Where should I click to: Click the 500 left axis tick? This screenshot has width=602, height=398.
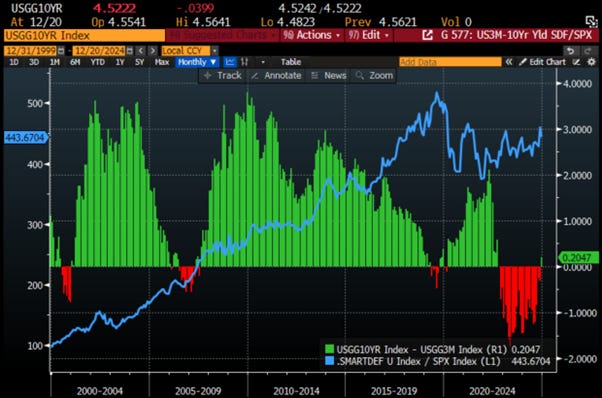tap(35, 103)
